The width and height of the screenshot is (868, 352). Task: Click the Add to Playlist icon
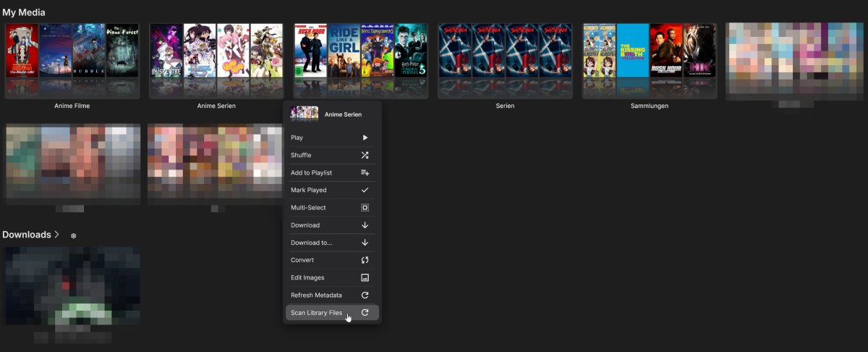pos(365,172)
